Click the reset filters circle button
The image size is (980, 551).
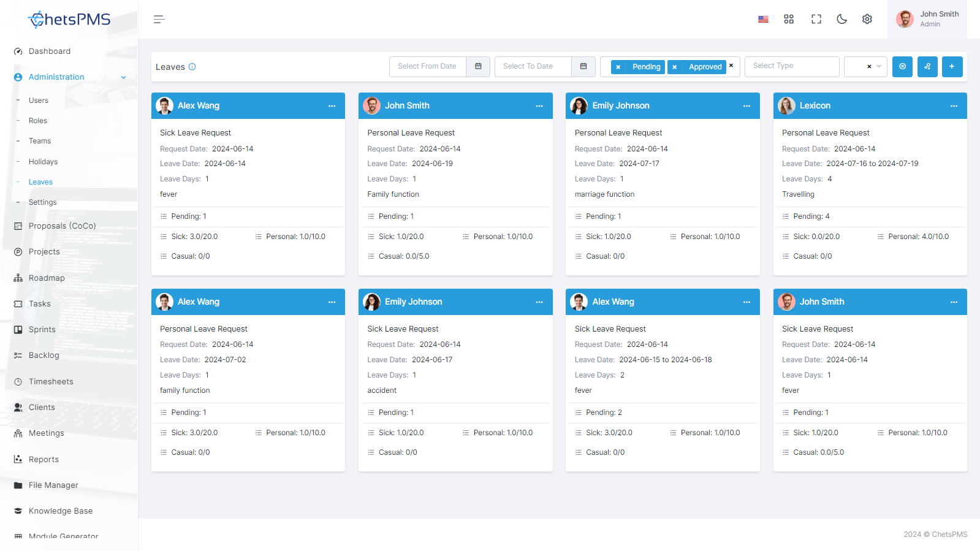tap(902, 67)
